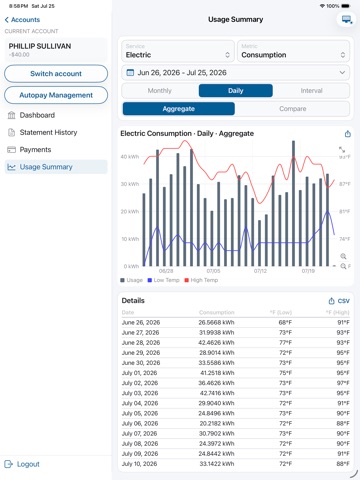This screenshot has width=360, height=480.
Task: Toggle Low Temp series in legend
Action: (163, 280)
